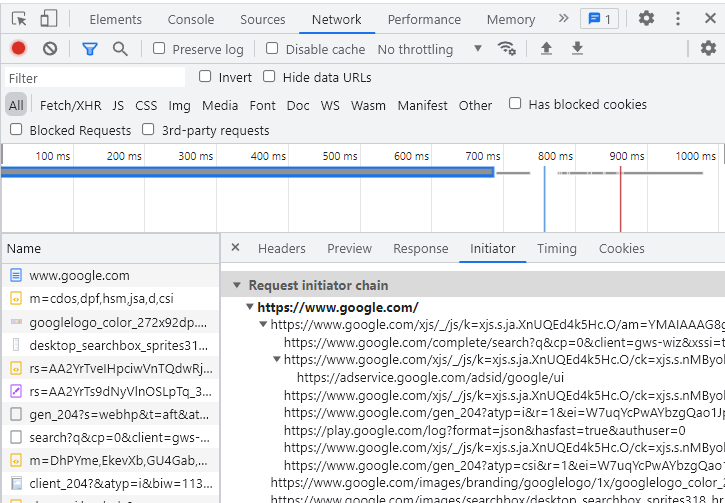Filter requests by Img
The height and width of the screenshot is (503, 725).
pos(179,105)
